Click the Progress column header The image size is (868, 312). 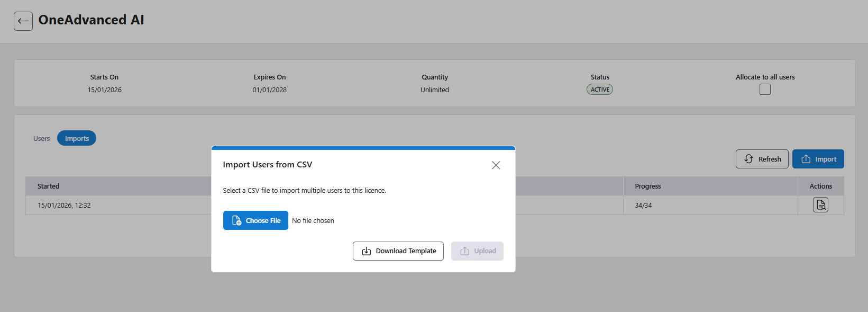point(647,186)
